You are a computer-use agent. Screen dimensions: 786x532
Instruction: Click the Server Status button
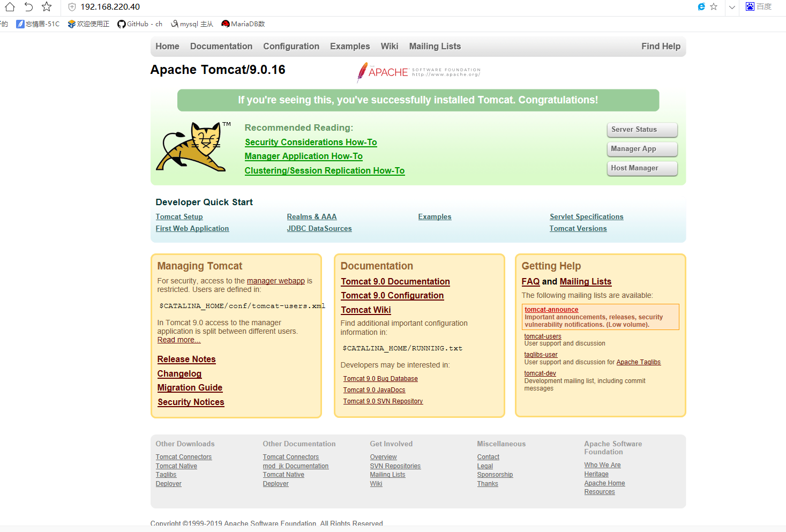pyautogui.click(x=642, y=130)
